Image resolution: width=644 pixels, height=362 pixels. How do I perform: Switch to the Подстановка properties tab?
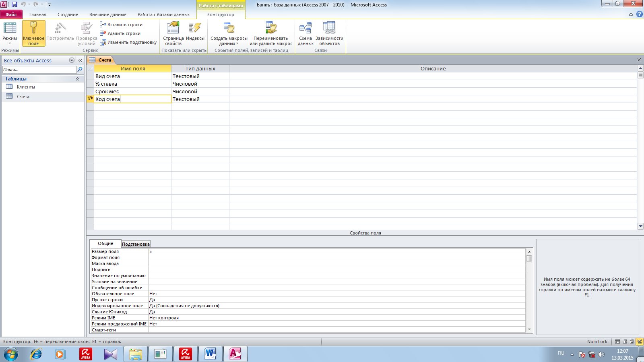[136, 244]
